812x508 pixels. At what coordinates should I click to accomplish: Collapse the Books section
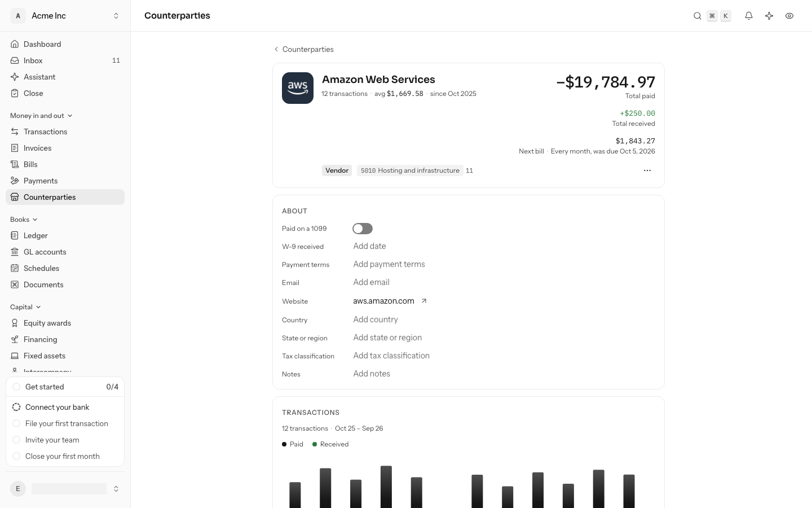pos(24,220)
